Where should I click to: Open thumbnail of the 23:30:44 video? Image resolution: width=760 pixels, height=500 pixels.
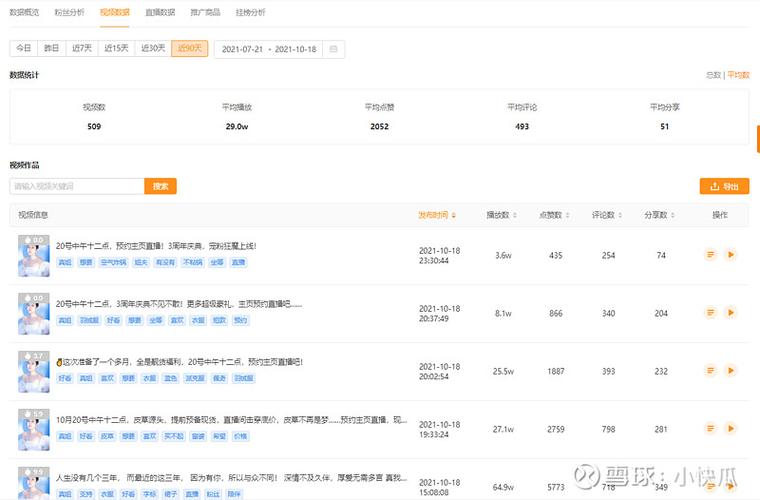[x=34, y=256]
